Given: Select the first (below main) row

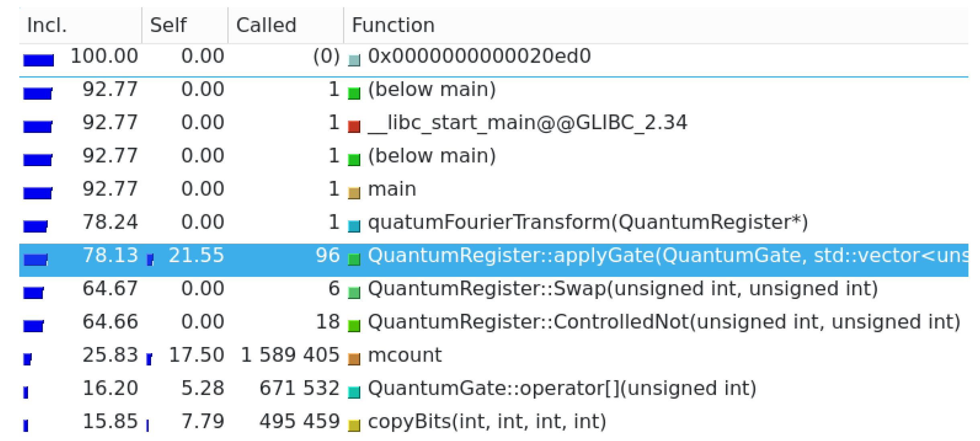Looking at the screenshot, I should click(431, 89).
